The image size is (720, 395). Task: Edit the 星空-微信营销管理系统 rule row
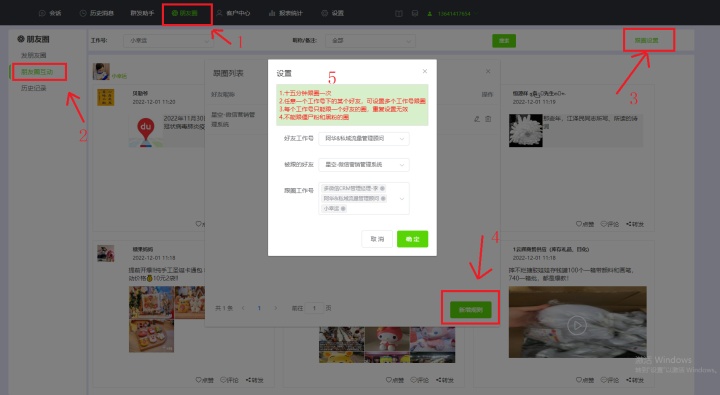477,119
